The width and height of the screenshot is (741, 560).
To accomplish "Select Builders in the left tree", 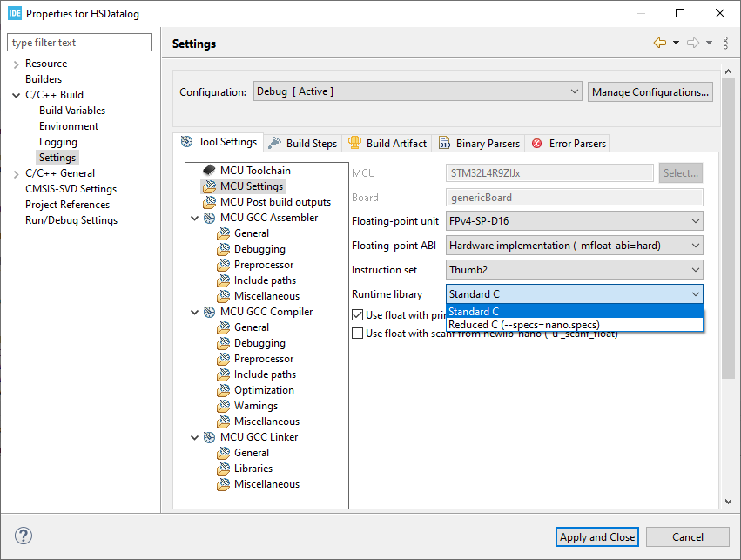I will pyautogui.click(x=44, y=79).
